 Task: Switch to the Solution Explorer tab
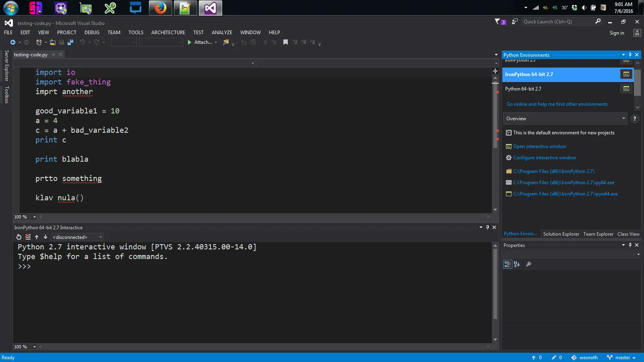pos(561,234)
